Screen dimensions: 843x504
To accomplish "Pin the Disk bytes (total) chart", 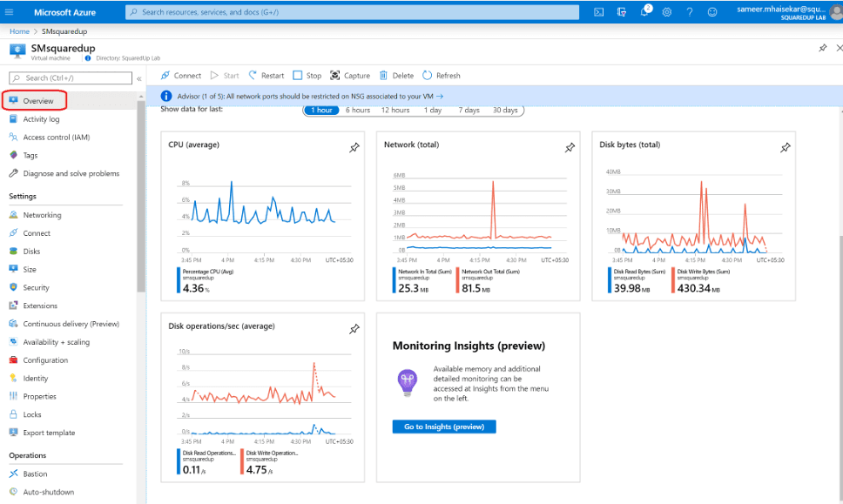I will click(785, 148).
